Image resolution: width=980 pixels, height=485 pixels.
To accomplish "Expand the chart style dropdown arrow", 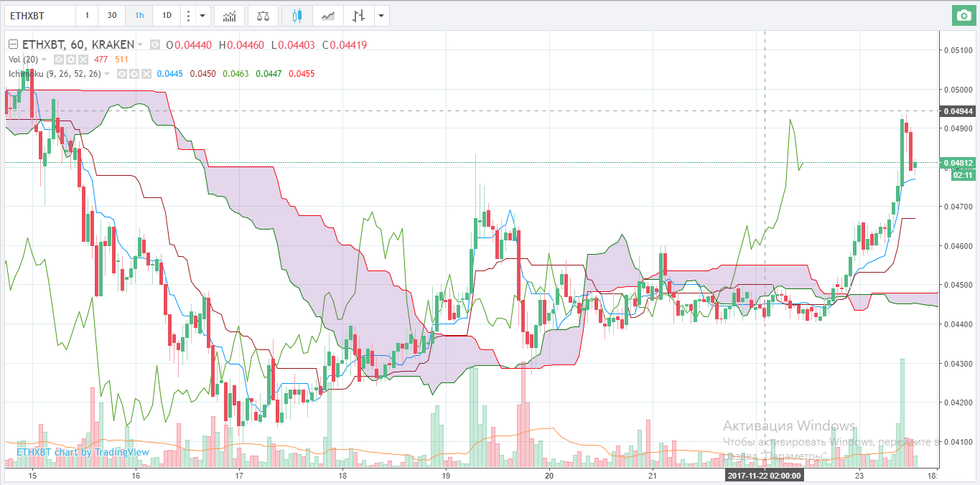I will pos(381,15).
